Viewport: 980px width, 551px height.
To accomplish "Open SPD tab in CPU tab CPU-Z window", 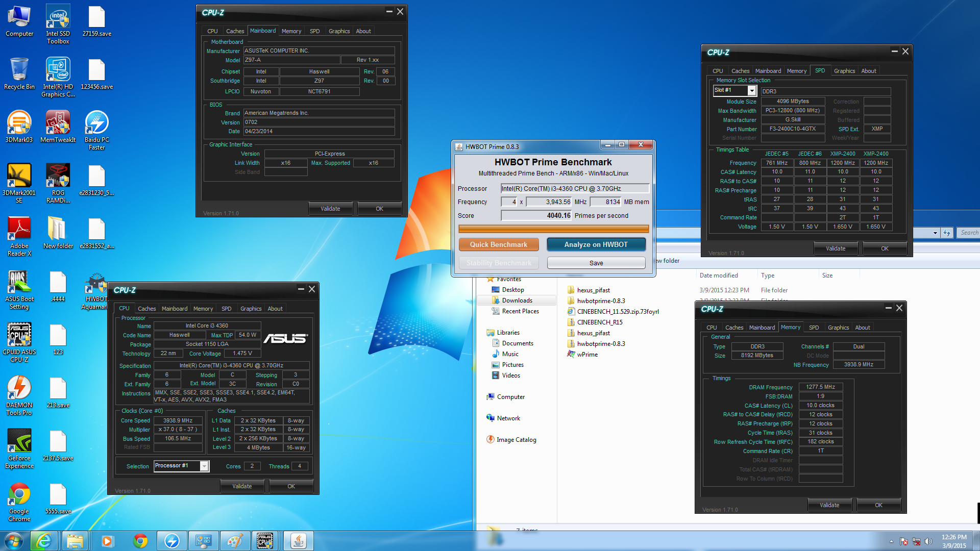I will (x=226, y=309).
